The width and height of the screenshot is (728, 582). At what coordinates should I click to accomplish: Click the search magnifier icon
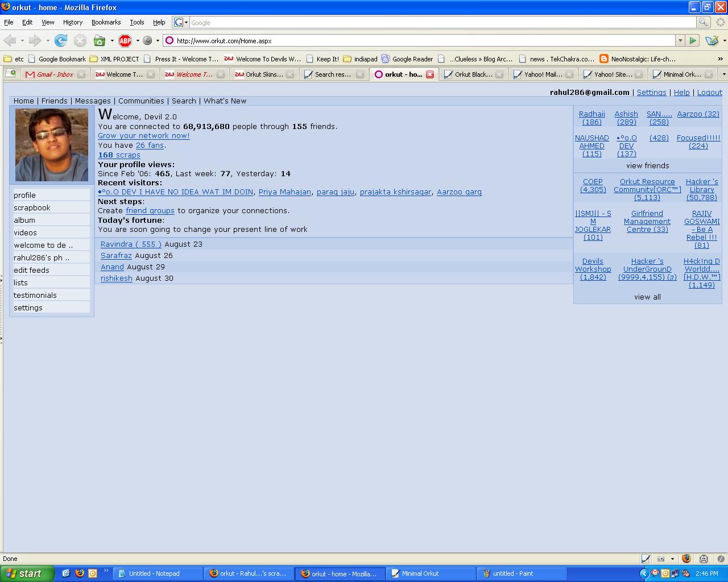pos(704,22)
